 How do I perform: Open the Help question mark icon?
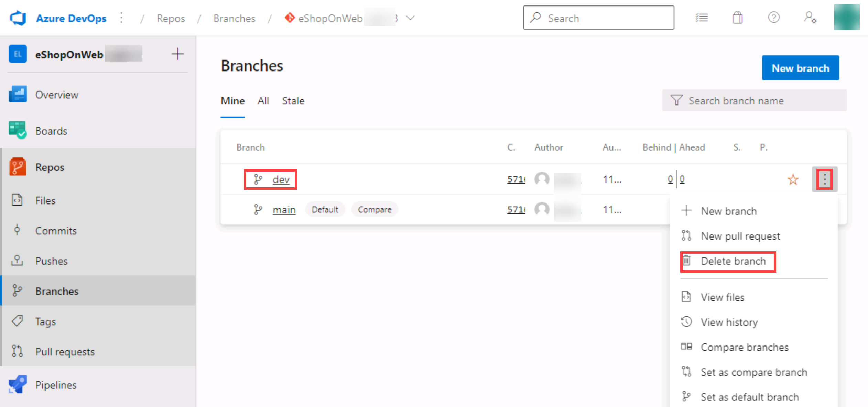point(774,18)
